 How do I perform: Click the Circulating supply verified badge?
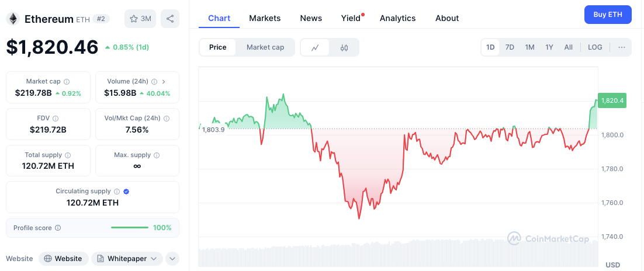126,191
